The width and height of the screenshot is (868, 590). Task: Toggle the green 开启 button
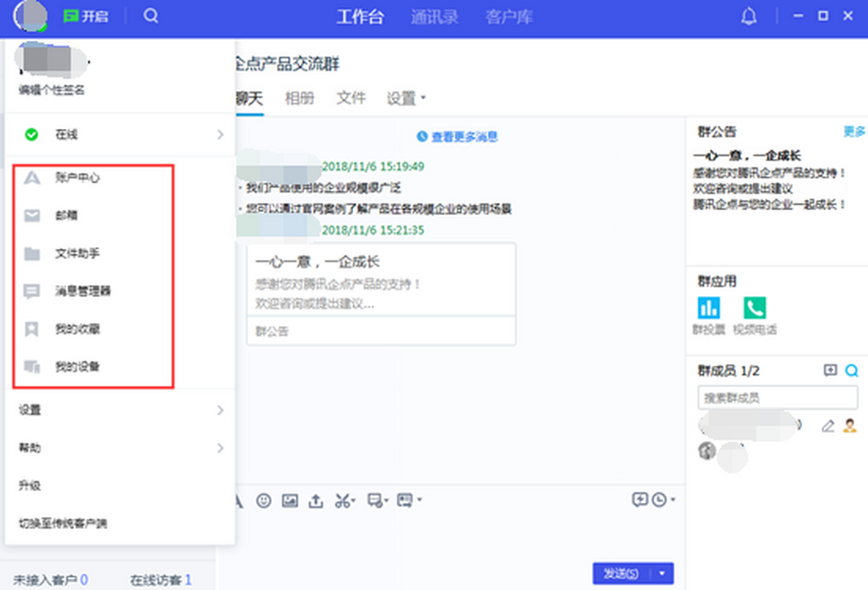click(x=85, y=16)
